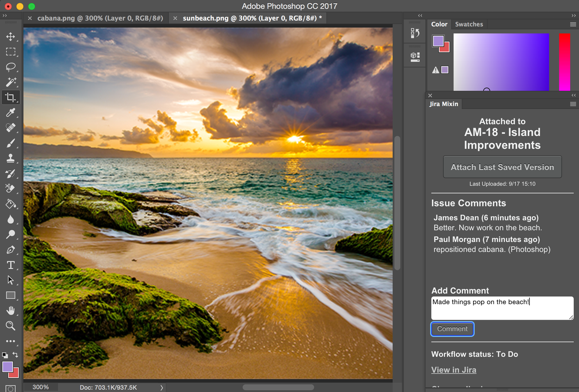Open the Edit Toolbar three-dots menu
The height and width of the screenshot is (392, 579).
coord(10,341)
